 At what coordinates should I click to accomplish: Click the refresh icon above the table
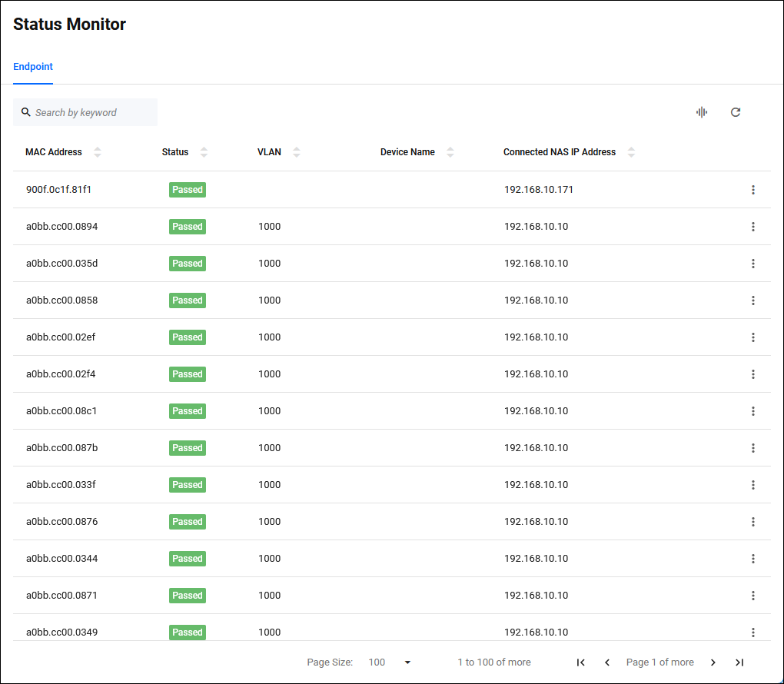(x=736, y=112)
